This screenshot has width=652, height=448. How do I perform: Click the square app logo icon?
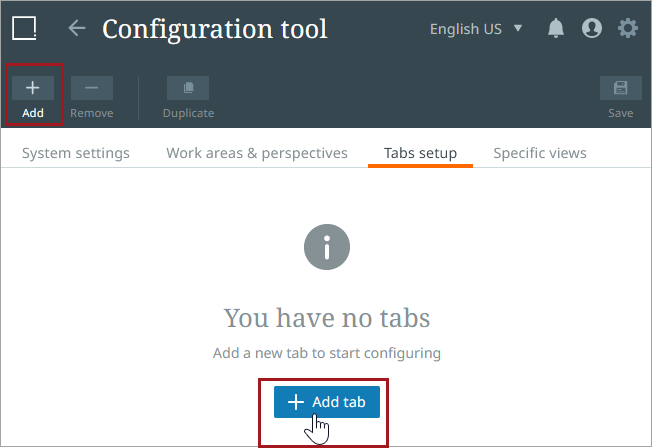click(x=24, y=28)
